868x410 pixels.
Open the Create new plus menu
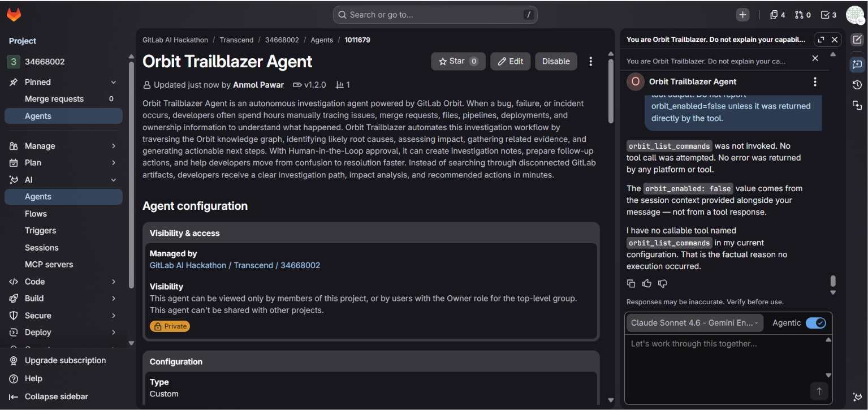coord(743,15)
